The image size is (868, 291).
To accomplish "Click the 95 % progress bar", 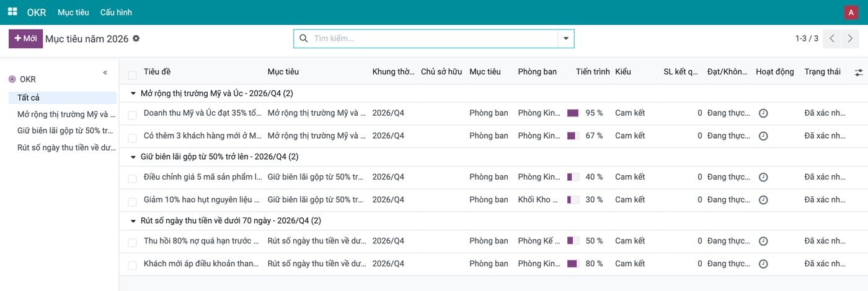I will click(573, 113).
